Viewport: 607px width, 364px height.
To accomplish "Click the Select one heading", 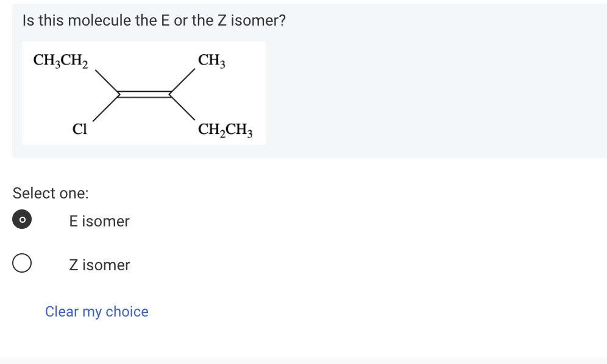I will [x=51, y=193].
